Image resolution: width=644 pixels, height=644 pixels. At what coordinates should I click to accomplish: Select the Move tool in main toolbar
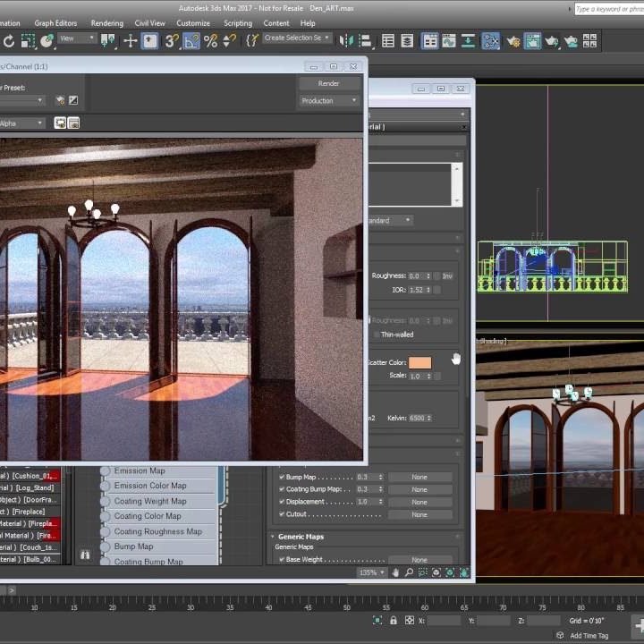[x=131, y=40]
